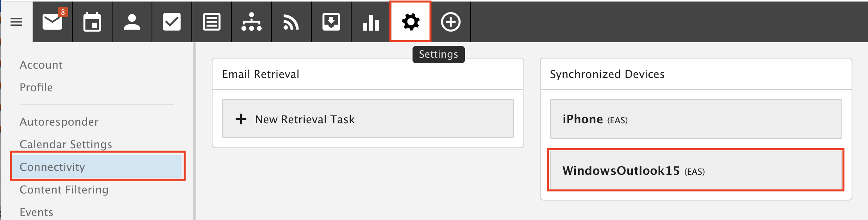Screen dimensions: 868x220
Task: Click the Settings gear icon
Action: [411, 22]
